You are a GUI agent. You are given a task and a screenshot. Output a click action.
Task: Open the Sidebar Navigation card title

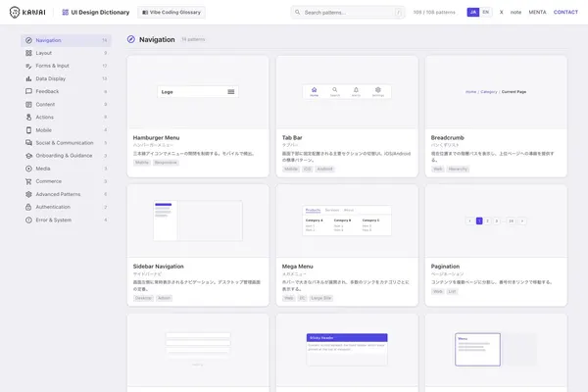click(158, 267)
